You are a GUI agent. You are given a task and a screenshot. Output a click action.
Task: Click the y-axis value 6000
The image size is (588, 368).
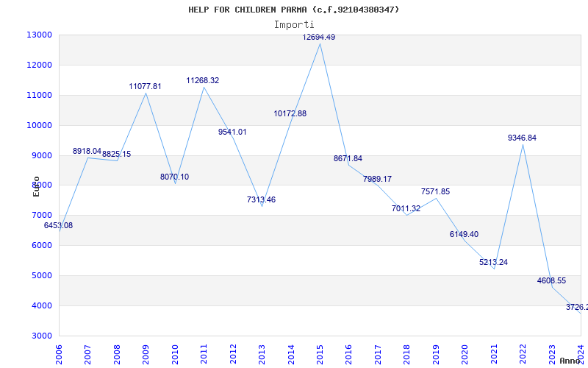41,245
